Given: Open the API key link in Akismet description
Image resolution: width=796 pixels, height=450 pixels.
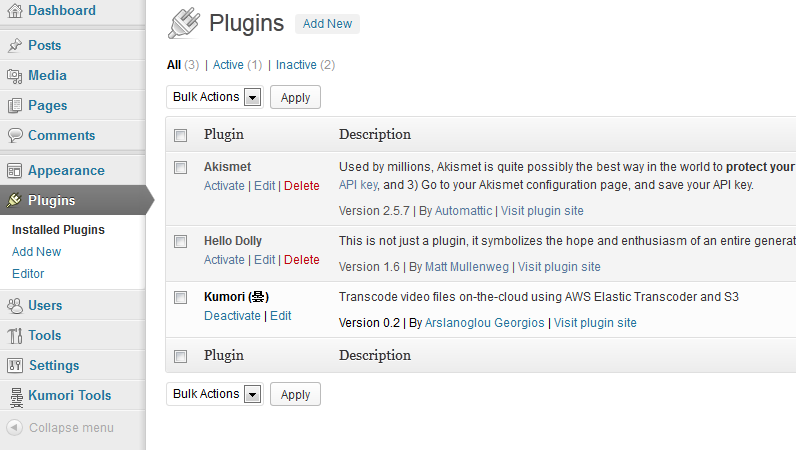Looking at the screenshot, I should [358, 185].
